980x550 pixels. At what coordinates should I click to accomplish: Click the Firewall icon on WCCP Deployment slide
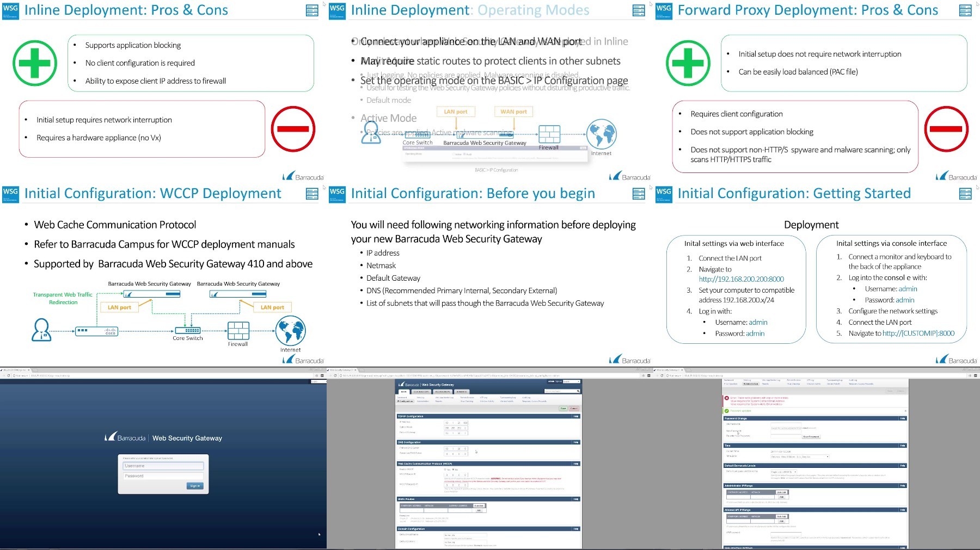(x=238, y=331)
